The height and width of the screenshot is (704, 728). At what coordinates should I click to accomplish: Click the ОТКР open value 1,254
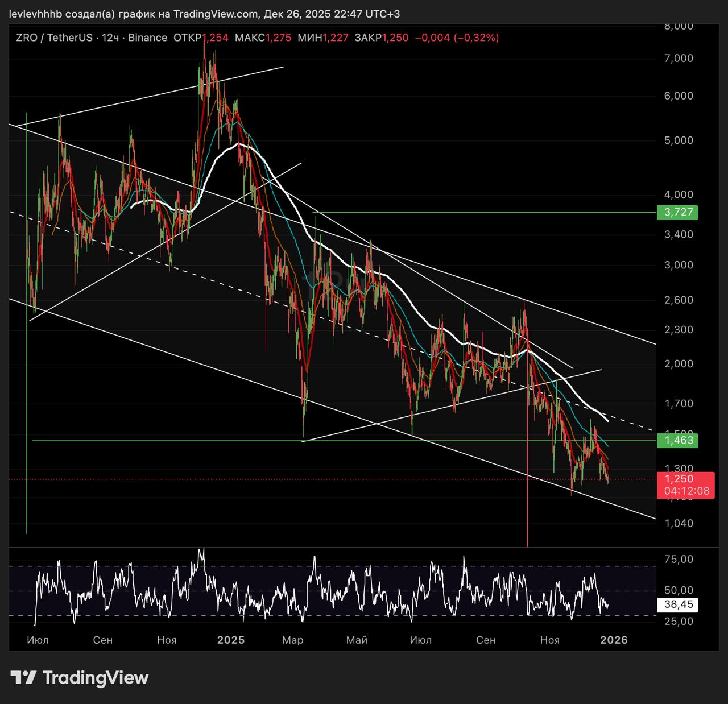point(216,38)
